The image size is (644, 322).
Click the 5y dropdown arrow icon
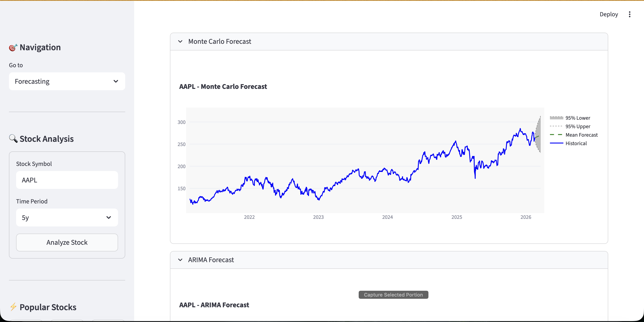click(x=108, y=217)
